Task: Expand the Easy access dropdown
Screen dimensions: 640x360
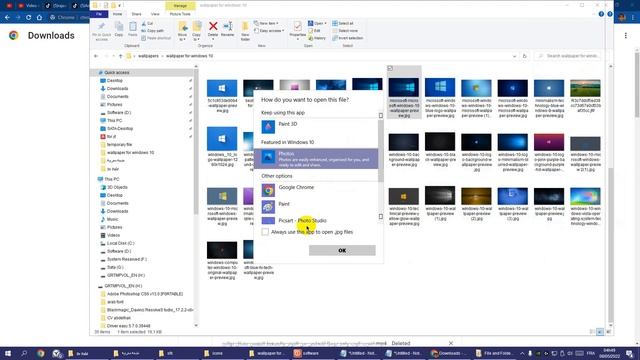Action: click(269, 31)
